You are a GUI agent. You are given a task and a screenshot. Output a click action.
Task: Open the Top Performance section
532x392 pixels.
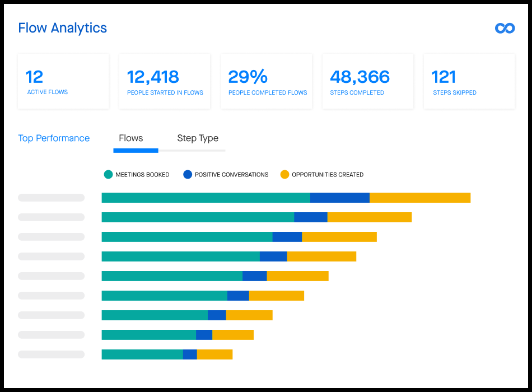54,138
